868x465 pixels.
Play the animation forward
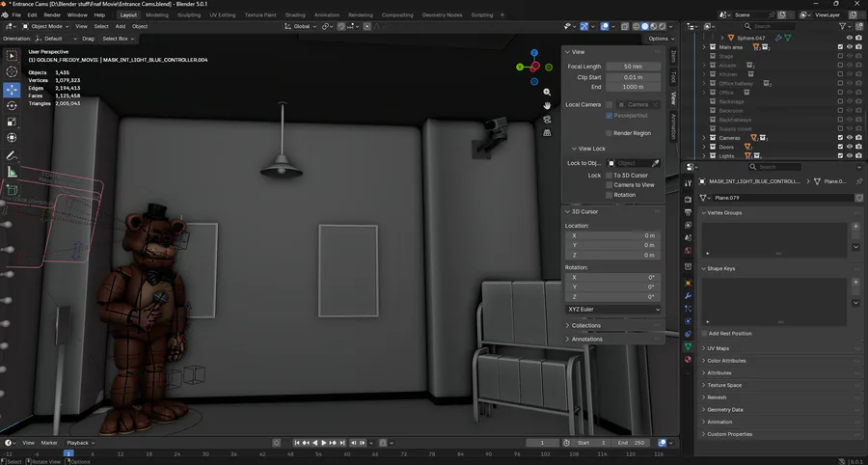point(324,443)
